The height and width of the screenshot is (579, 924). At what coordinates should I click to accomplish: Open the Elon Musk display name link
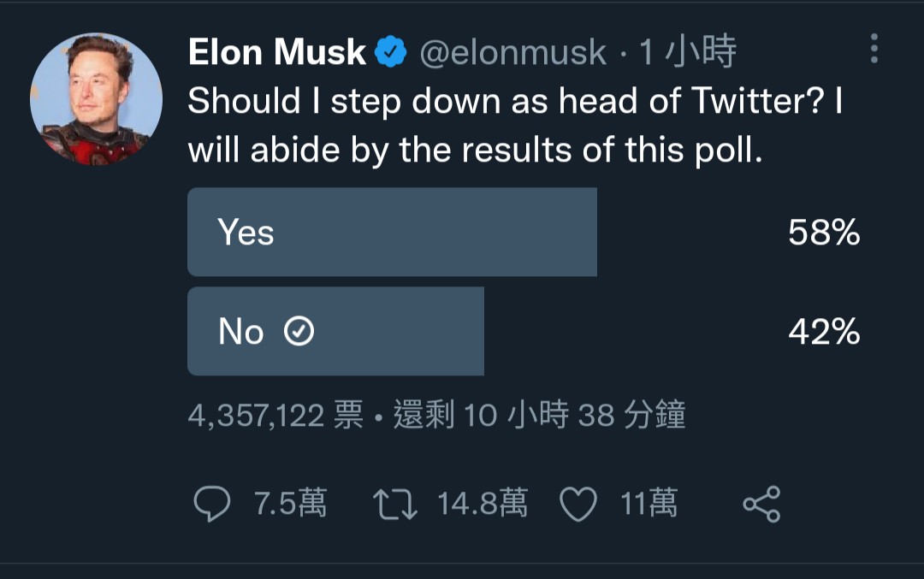[277, 54]
